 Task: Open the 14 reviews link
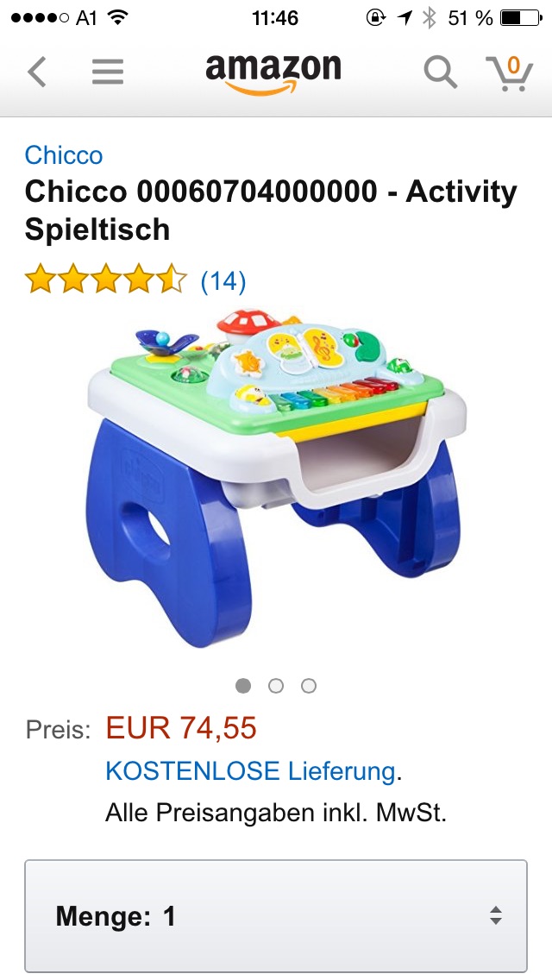[223, 281]
